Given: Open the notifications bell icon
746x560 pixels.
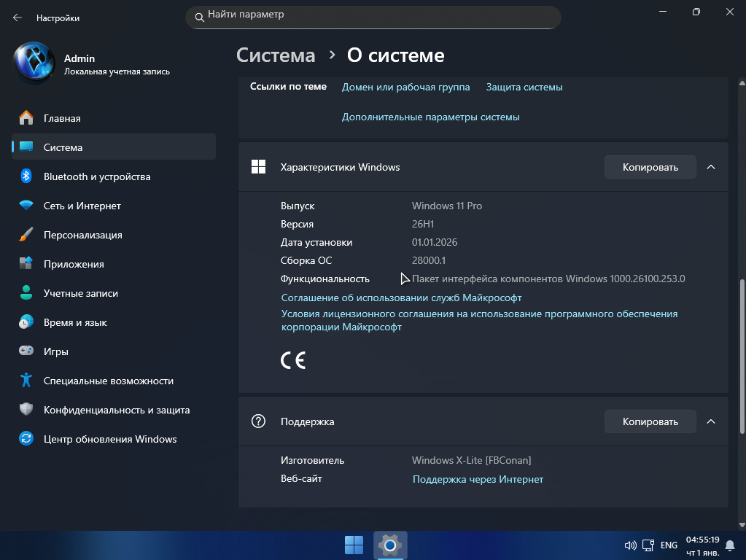Looking at the screenshot, I should point(730,545).
